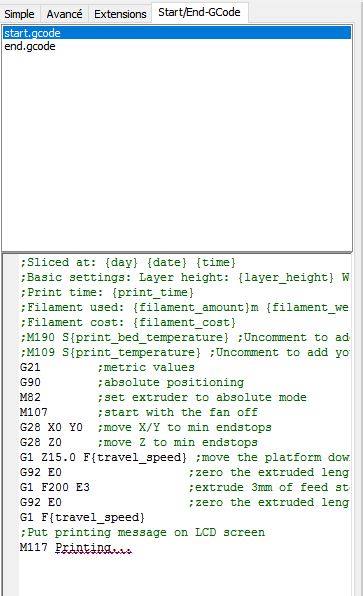This screenshot has height=596, width=363.
Task: Click the G1 F200 E3 extrude line
Action: 185,487
